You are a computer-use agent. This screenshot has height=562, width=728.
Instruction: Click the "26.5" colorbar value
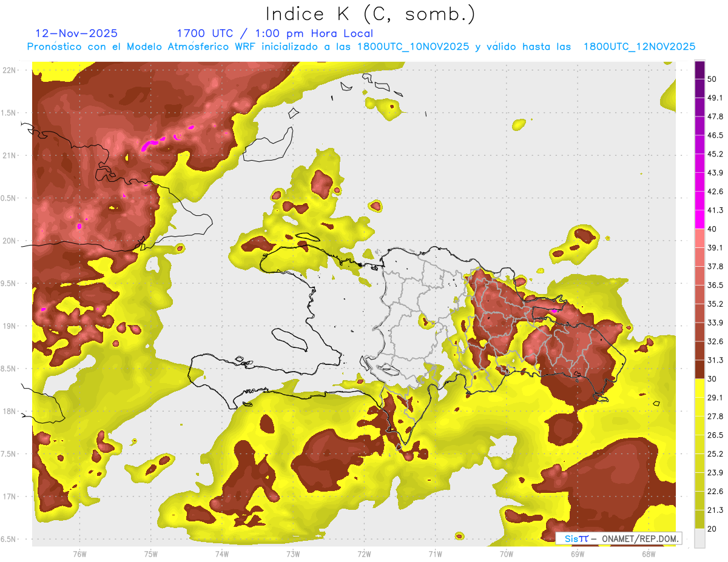[x=715, y=435]
